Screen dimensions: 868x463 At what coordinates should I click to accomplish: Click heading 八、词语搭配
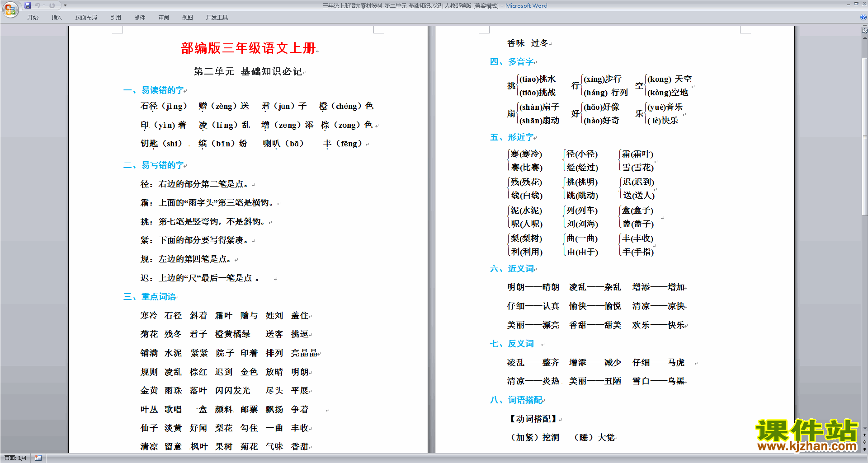point(516,400)
